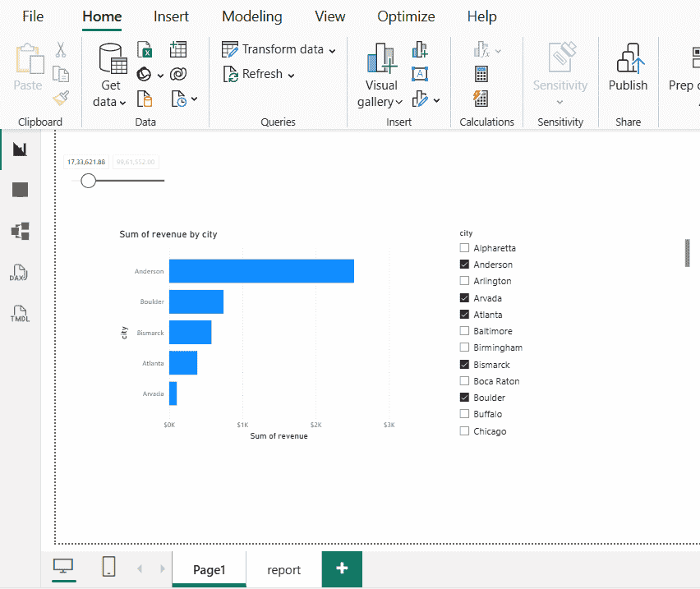
Task: Uncheck the Atlanta checkbox
Action: [x=464, y=314]
